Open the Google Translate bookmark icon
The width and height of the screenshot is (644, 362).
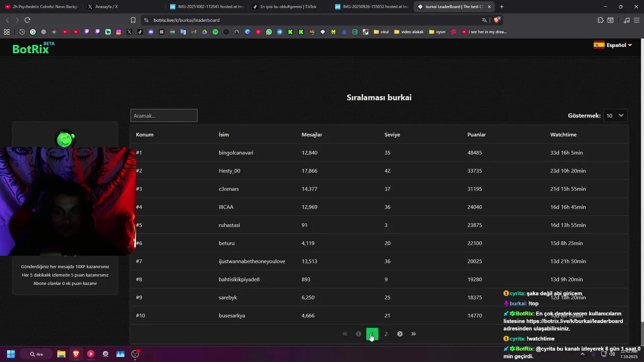(x=183, y=32)
